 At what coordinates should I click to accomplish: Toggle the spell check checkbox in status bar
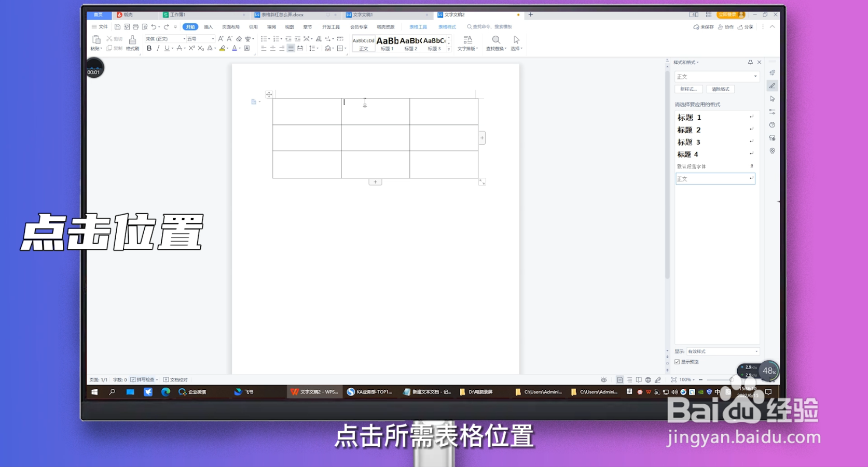pos(133,380)
